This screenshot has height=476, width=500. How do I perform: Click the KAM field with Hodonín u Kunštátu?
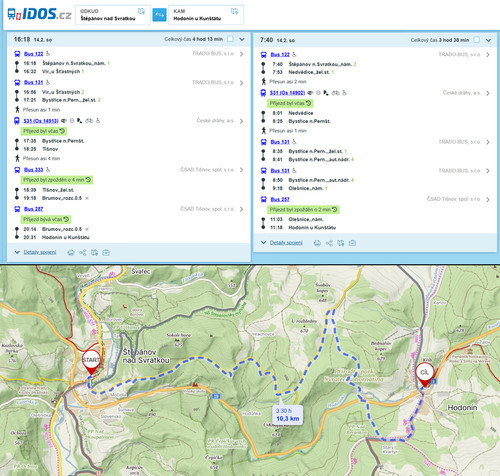pos(206,15)
